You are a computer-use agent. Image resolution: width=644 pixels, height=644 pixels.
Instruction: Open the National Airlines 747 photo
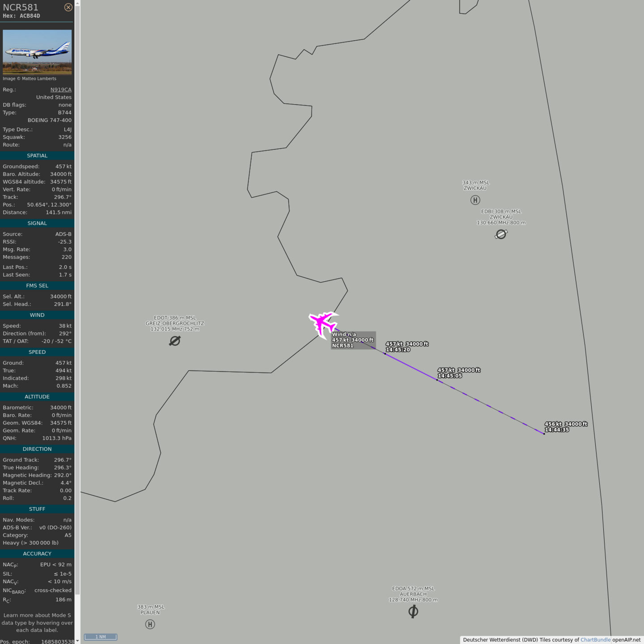(37, 52)
